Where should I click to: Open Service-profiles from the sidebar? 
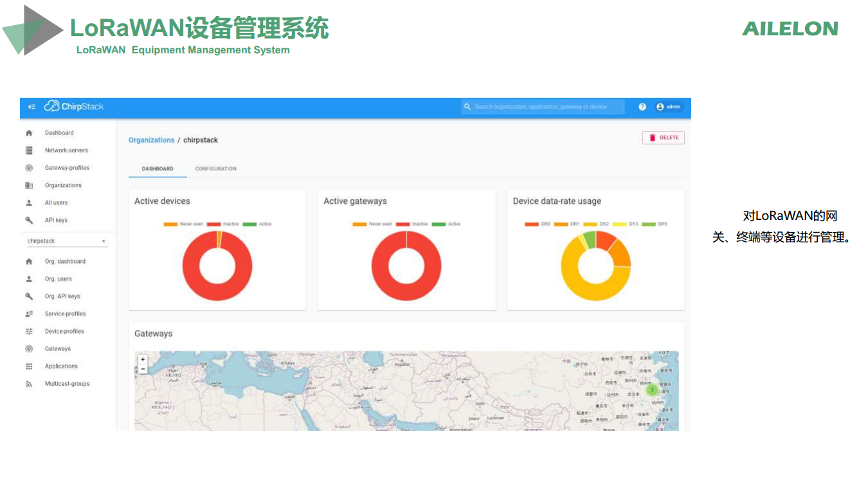(x=65, y=314)
